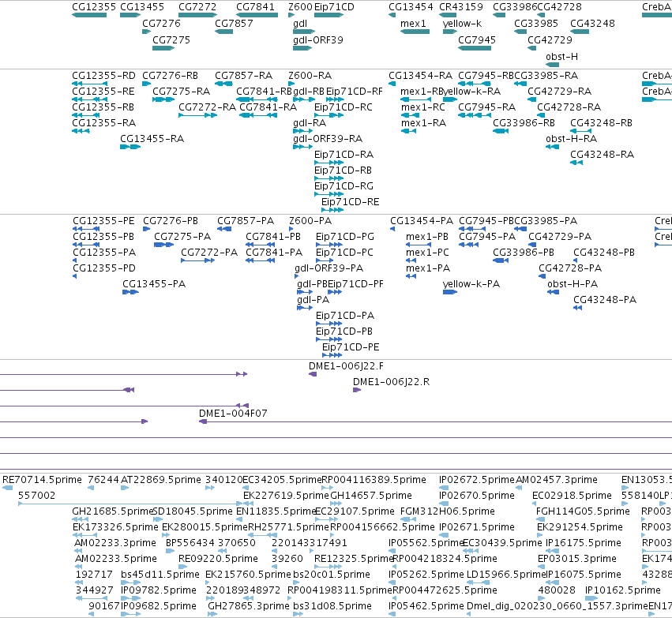Click protein Eip71CD-PG

tap(328, 245)
